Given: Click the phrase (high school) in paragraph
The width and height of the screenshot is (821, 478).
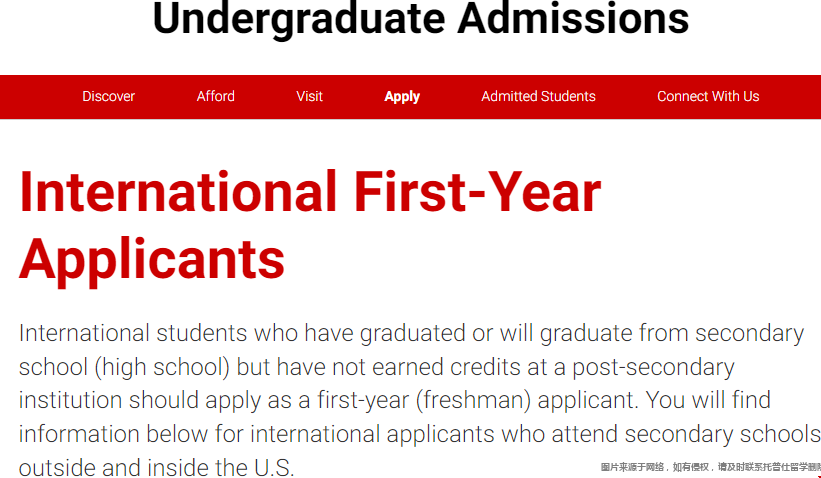Looking at the screenshot, I should click(162, 367).
